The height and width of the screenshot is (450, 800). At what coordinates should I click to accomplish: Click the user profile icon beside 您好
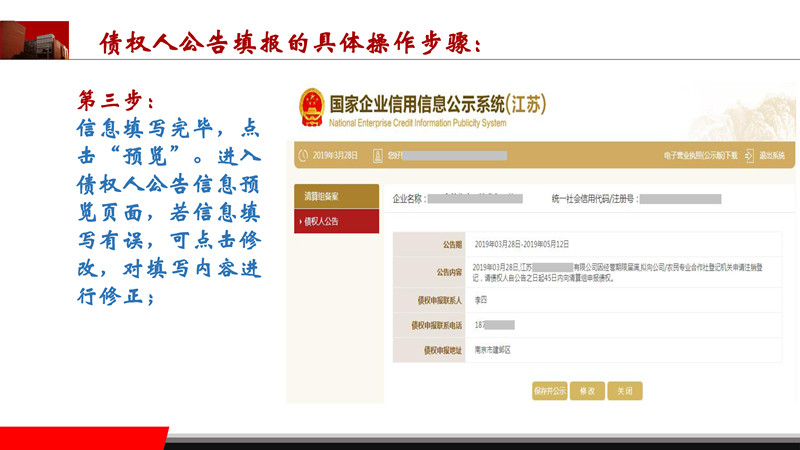[378, 156]
